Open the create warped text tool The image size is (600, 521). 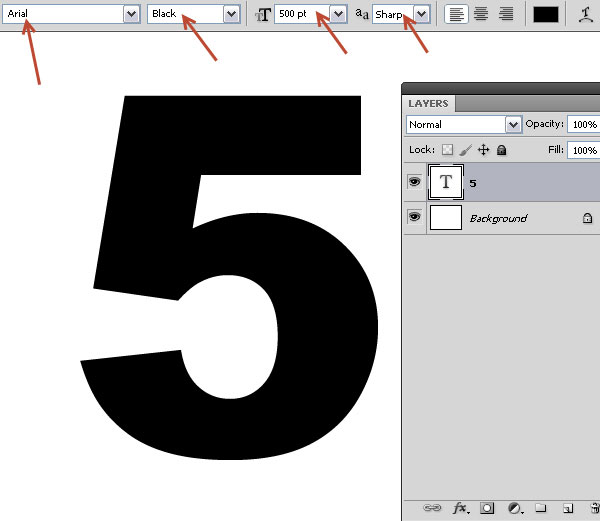click(585, 15)
